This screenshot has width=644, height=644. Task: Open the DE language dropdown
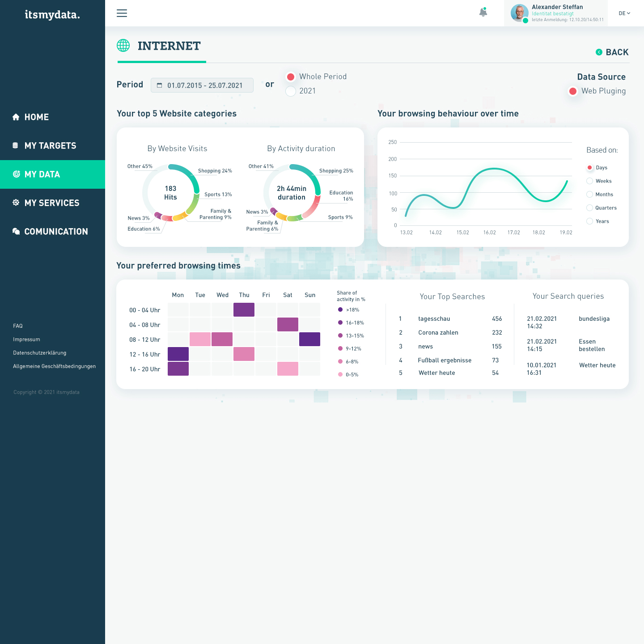pyautogui.click(x=624, y=13)
